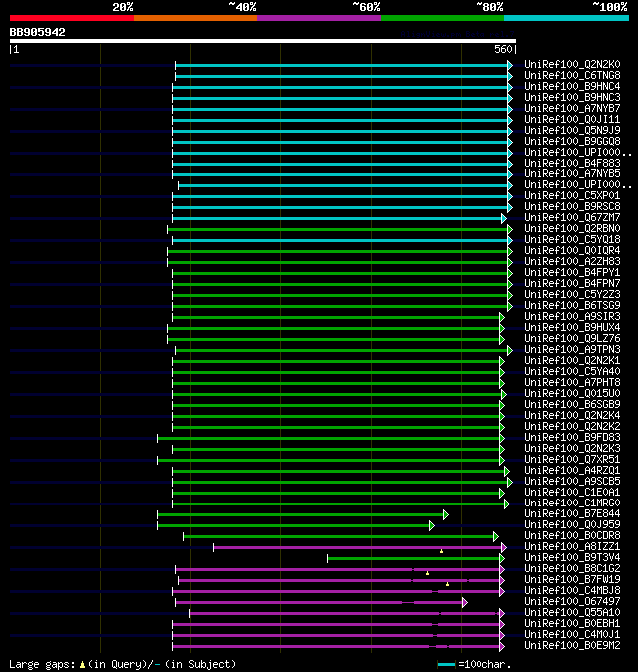Select the UniRef100_B9T3V4 label
Image resolution: width=638 pixels, height=672 pixels.
coord(572,557)
